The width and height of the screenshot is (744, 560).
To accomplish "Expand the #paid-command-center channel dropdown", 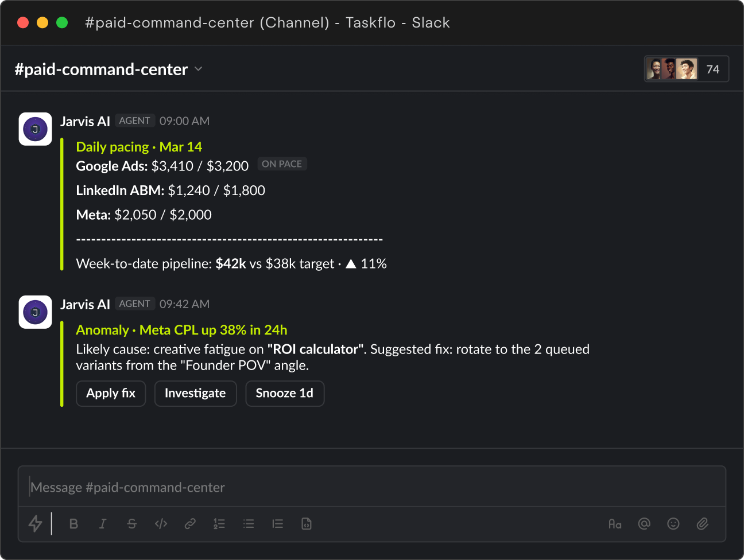I will (x=199, y=69).
